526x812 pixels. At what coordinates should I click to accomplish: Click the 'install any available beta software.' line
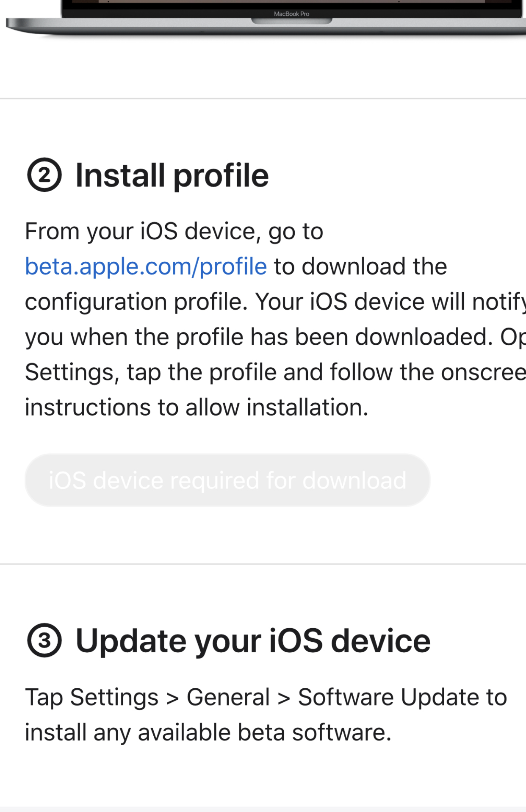208,732
